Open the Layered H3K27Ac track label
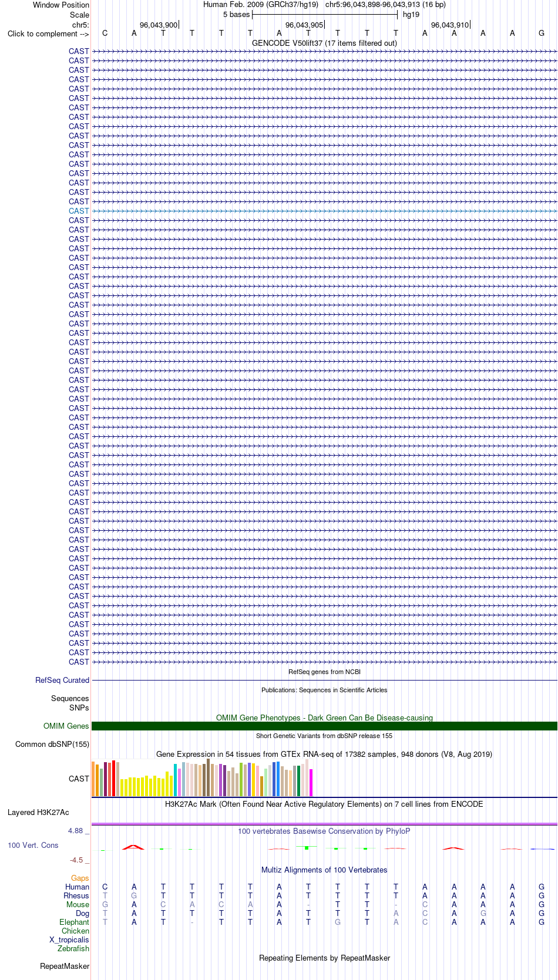 coord(38,812)
